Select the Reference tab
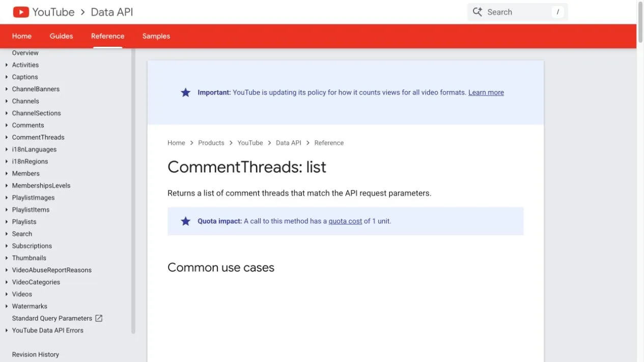 pos(107,36)
